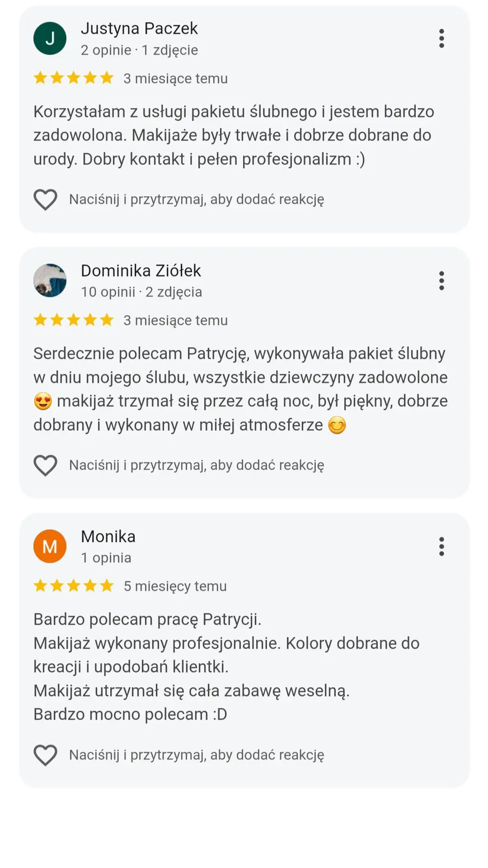
Task: Click the five-star rating on Monika's review
Action: (x=74, y=586)
